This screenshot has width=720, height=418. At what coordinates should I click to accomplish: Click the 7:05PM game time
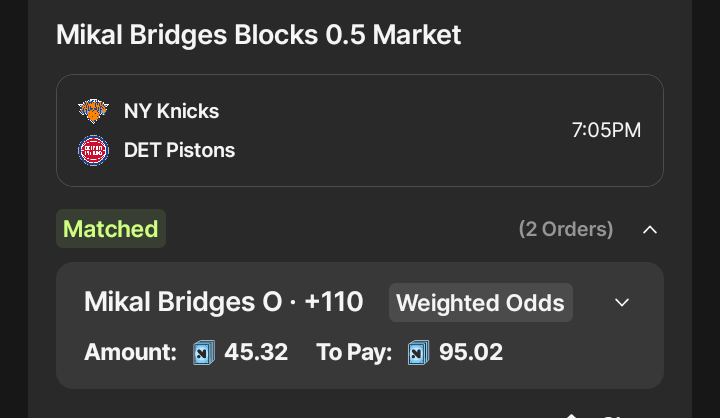pos(606,130)
